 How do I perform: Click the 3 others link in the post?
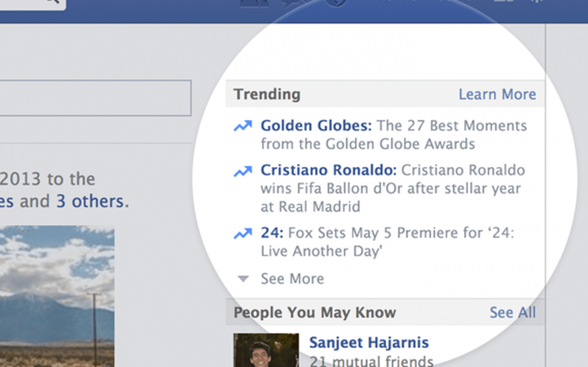point(90,201)
